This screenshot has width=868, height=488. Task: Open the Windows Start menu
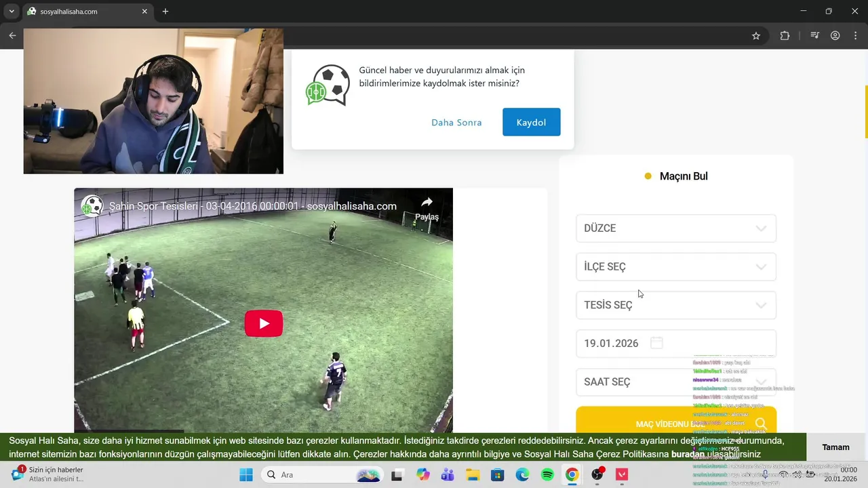(246, 474)
